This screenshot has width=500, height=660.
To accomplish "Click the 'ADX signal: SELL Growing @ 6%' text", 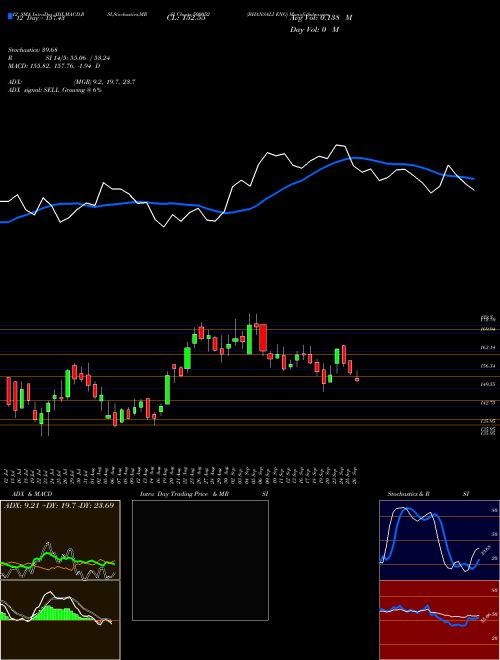I will coord(55,90).
